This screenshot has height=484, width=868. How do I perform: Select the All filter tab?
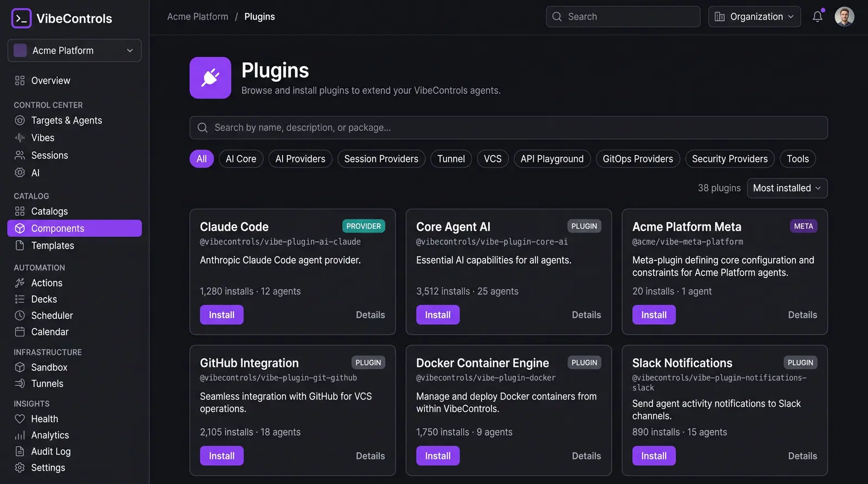tap(202, 159)
